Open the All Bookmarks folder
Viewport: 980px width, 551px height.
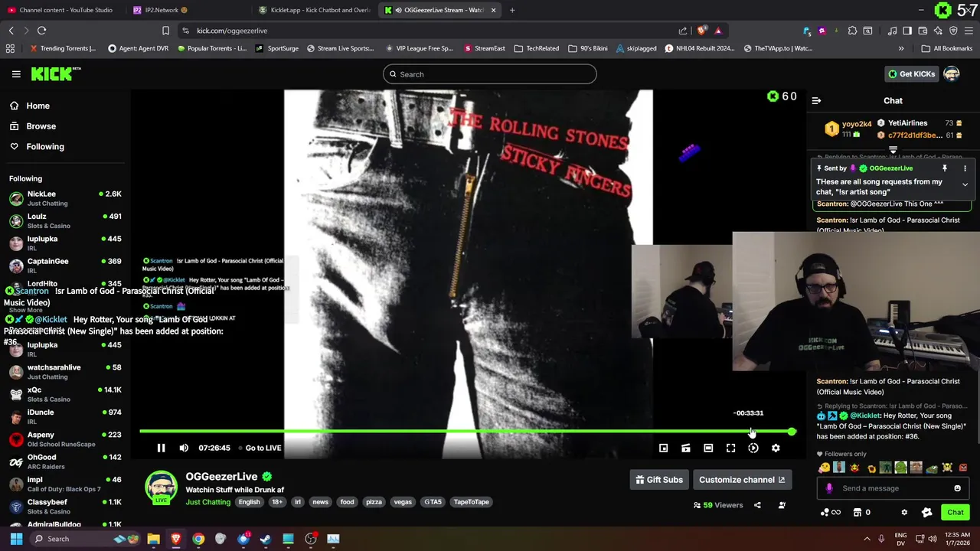point(947,48)
